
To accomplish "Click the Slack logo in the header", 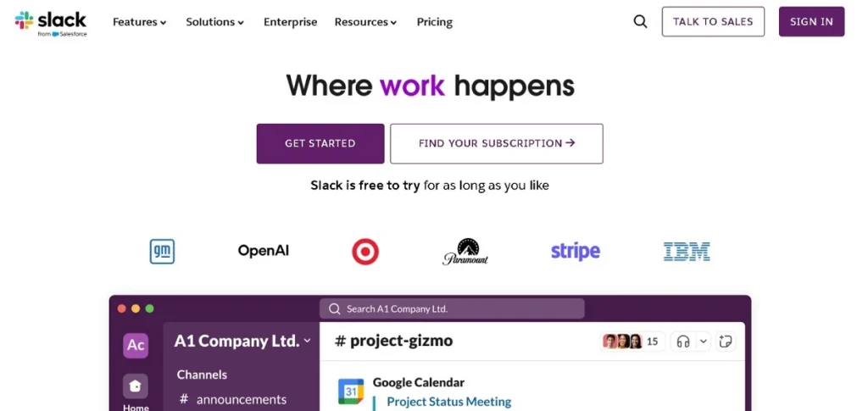I will click(x=51, y=22).
